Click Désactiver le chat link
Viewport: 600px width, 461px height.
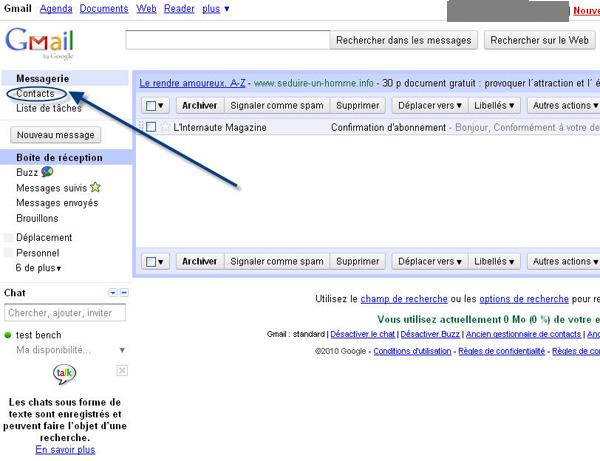coord(362,334)
